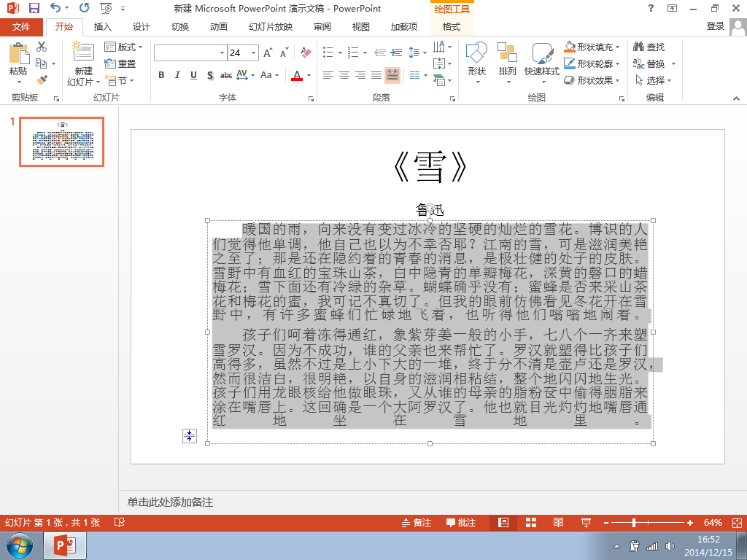The height and width of the screenshot is (560, 747).
Task: Switch to the 插入 tab
Action: [x=102, y=27]
